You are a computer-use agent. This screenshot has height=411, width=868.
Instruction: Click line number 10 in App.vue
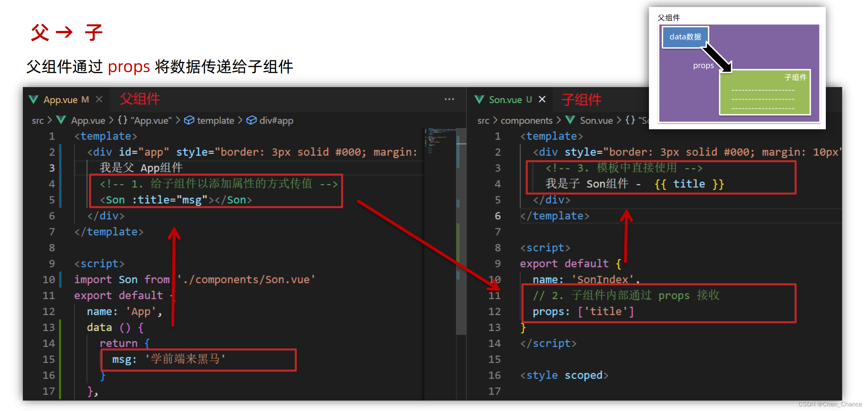tap(49, 279)
